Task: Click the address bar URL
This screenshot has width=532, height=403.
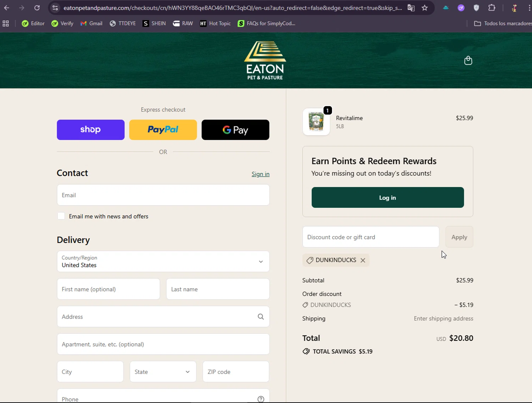Action: 233,8
